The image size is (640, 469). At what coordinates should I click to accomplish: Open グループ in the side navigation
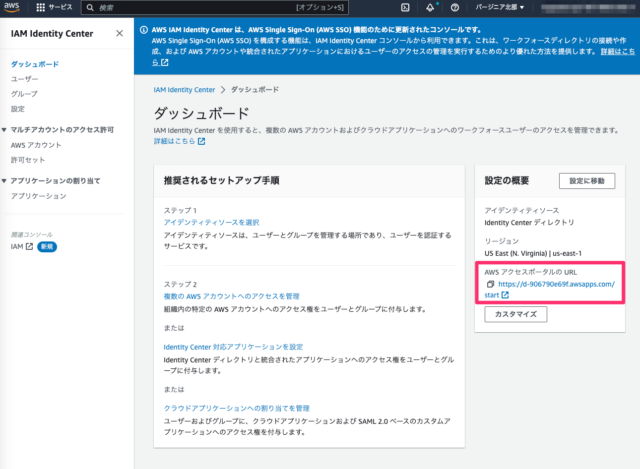tap(24, 94)
